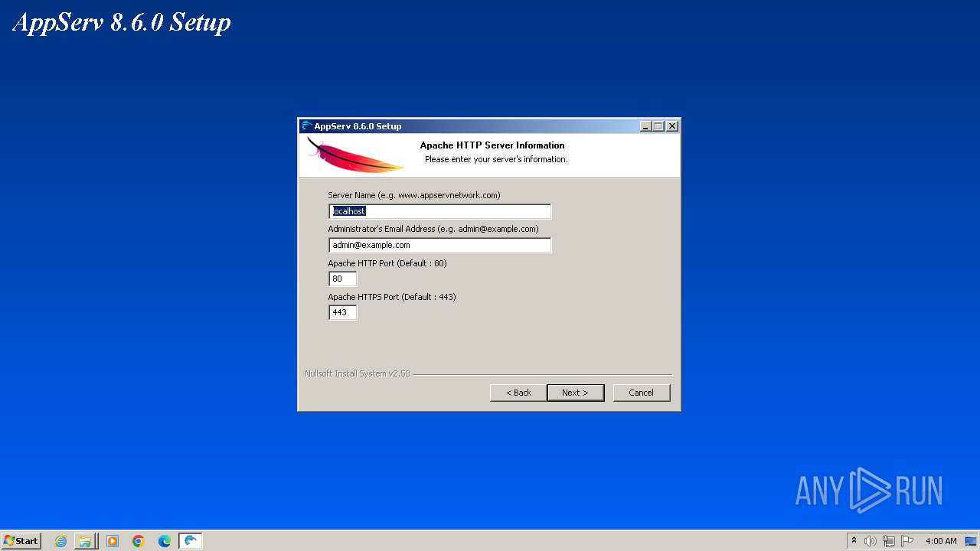Click the large italic AppServ 8.6.0 Setup banner
The width and height of the screenshot is (980, 551).
[122, 22]
